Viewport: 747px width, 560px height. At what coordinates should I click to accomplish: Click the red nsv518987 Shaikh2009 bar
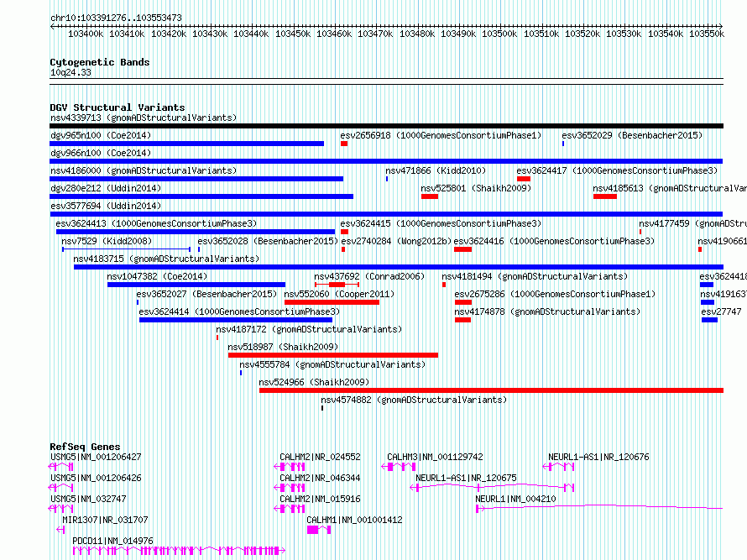pyautogui.click(x=333, y=355)
